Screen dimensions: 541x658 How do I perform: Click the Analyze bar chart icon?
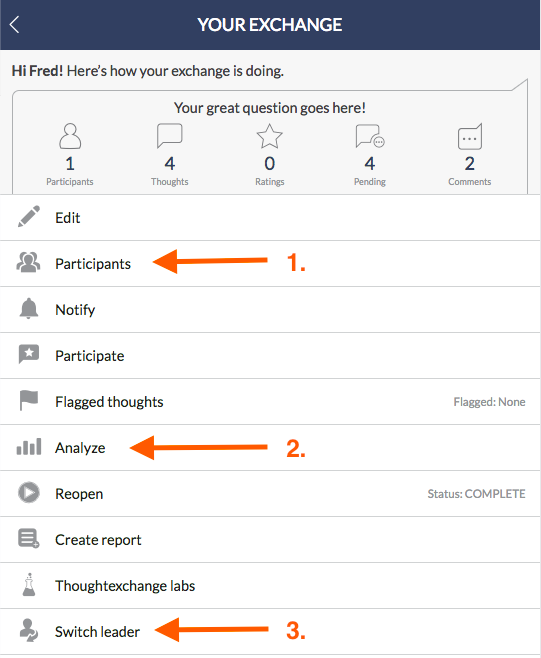(29, 447)
